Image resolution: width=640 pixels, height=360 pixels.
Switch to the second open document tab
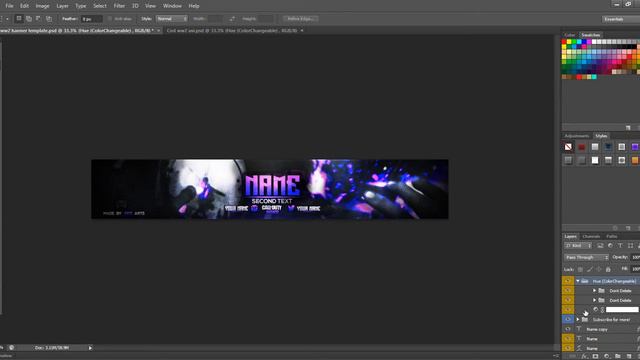(231, 31)
